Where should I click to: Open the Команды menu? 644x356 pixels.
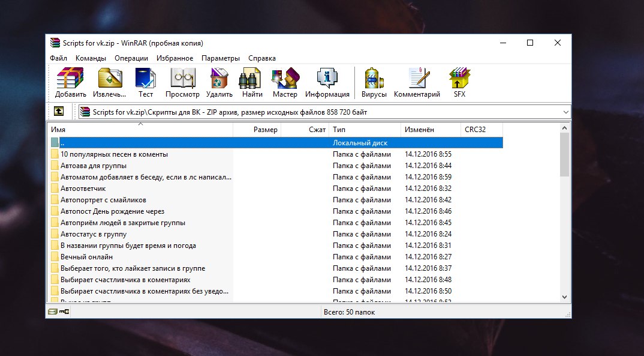point(91,58)
